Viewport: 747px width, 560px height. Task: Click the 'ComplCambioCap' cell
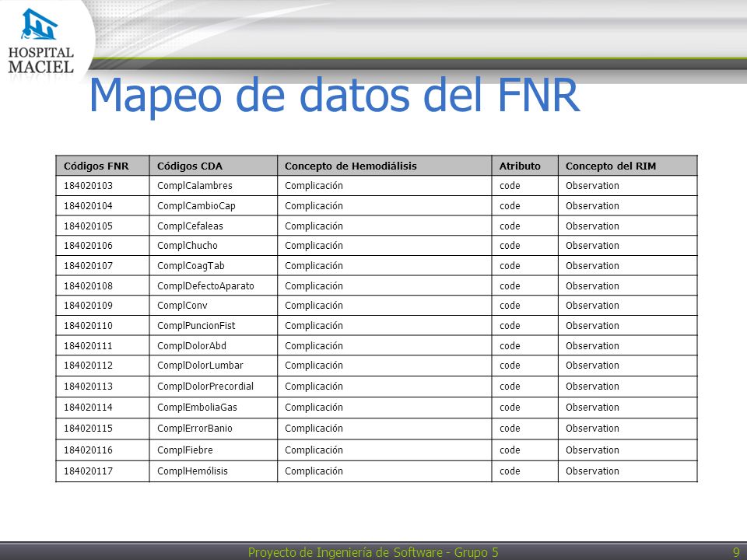[x=213, y=205]
